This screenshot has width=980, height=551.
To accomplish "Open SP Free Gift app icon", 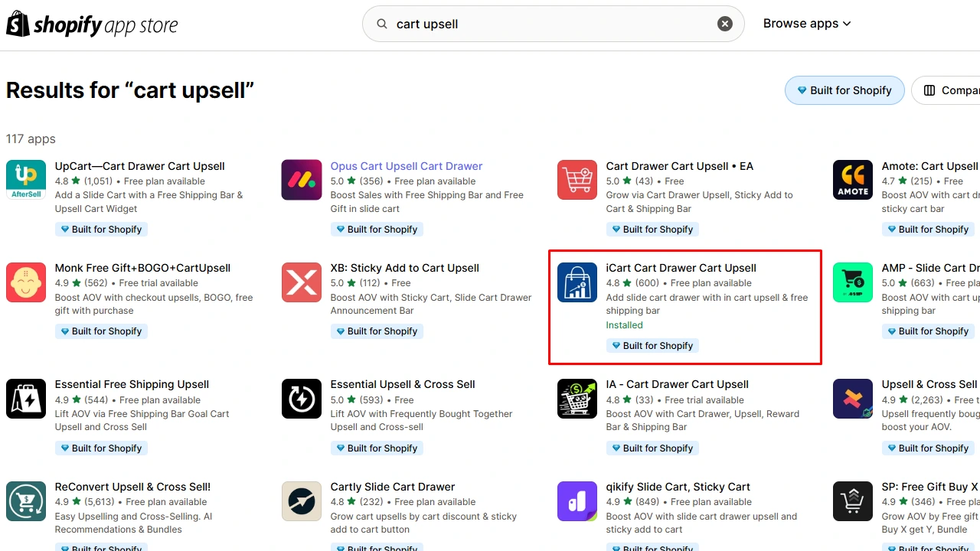I will (853, 501).
